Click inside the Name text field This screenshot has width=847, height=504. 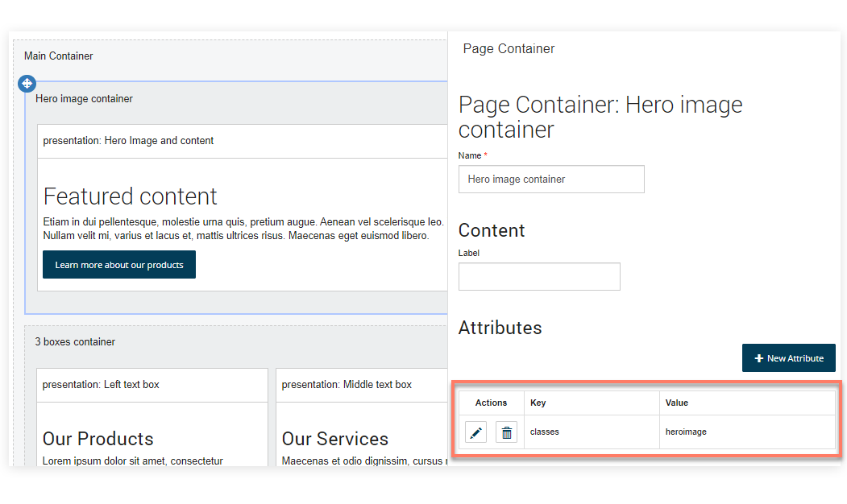(x=551, y=179)
